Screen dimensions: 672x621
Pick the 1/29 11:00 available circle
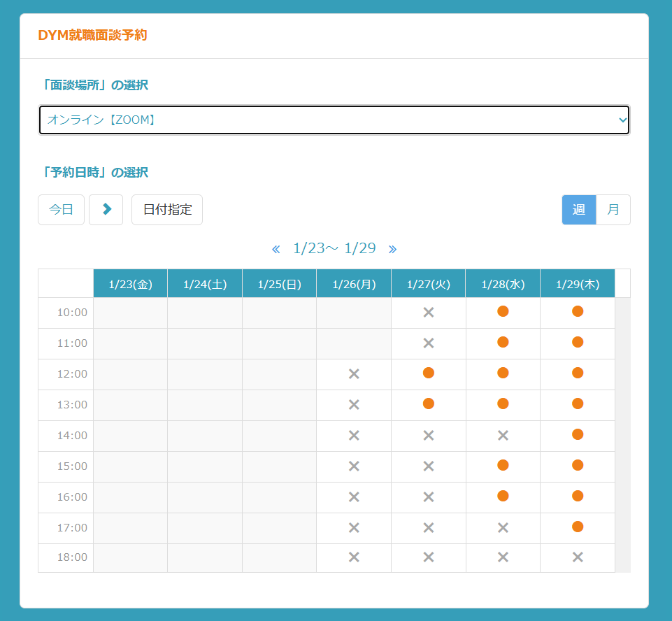[577, 343]
